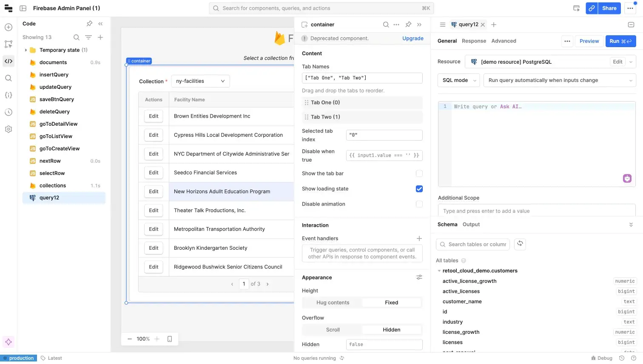Open the Add component plus sidebar icon
The image size is (643, 364).
pyautogui.click(x=9, y=27)
